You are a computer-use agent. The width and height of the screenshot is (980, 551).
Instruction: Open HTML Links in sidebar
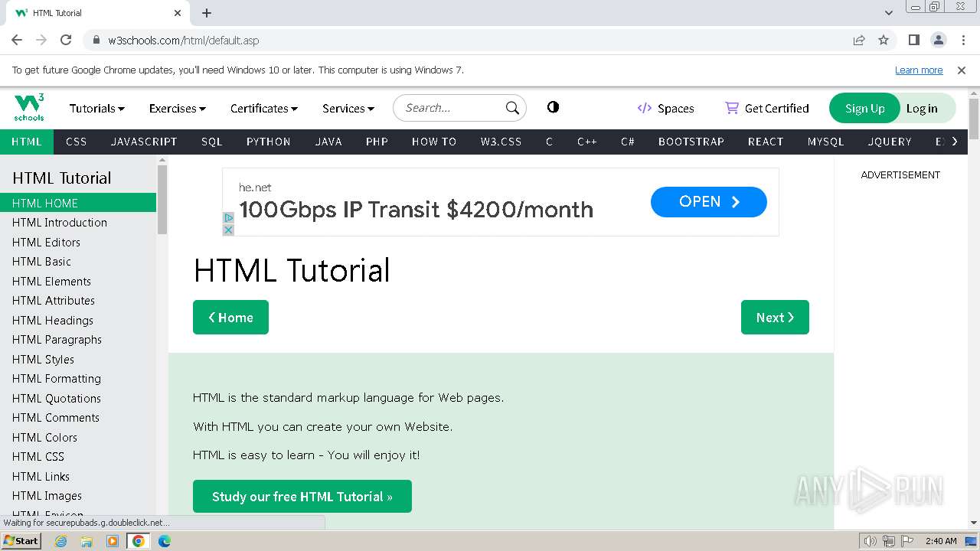78,476
